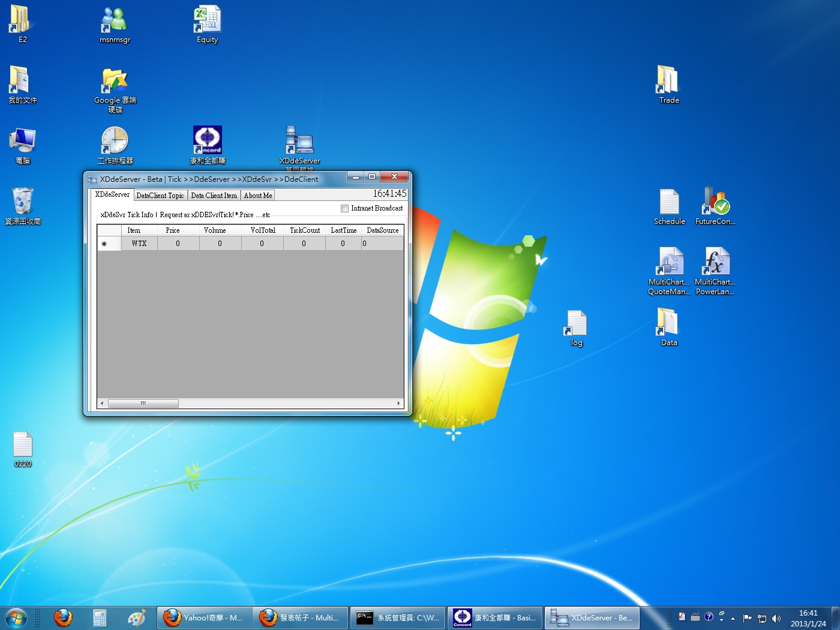Switch to 發表帖子 - Multi... taskbar window

coord(301,617)
